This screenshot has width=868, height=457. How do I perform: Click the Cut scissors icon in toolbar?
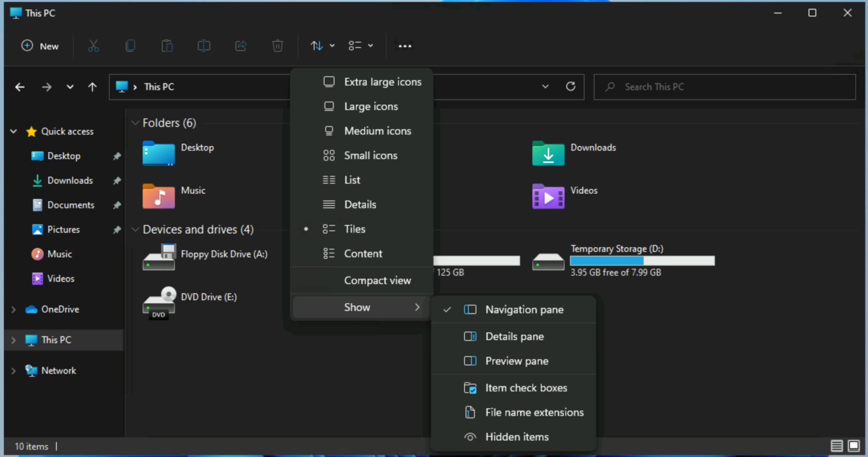[x=93, y=46]
